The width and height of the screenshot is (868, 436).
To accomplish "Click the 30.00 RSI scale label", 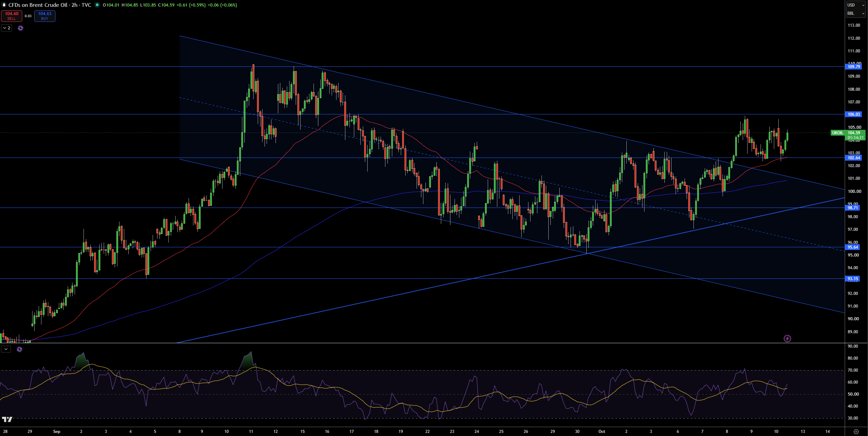I will [853, 418].
